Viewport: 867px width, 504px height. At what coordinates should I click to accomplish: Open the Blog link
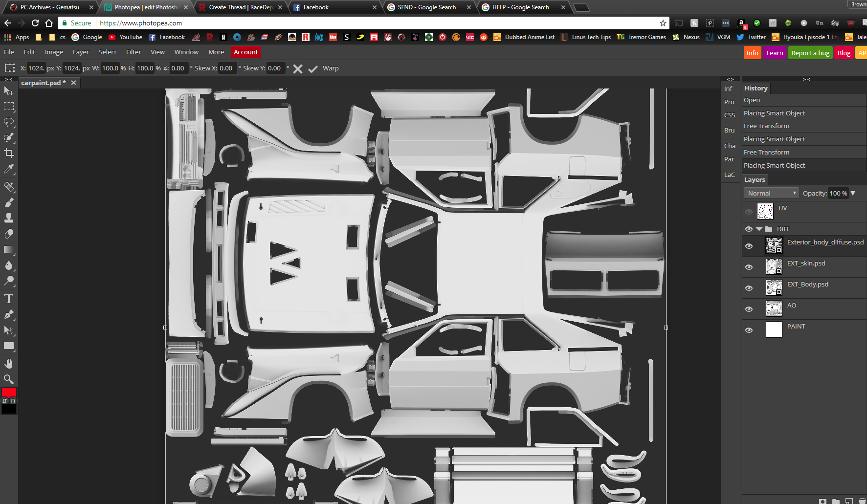coord(844,53)
